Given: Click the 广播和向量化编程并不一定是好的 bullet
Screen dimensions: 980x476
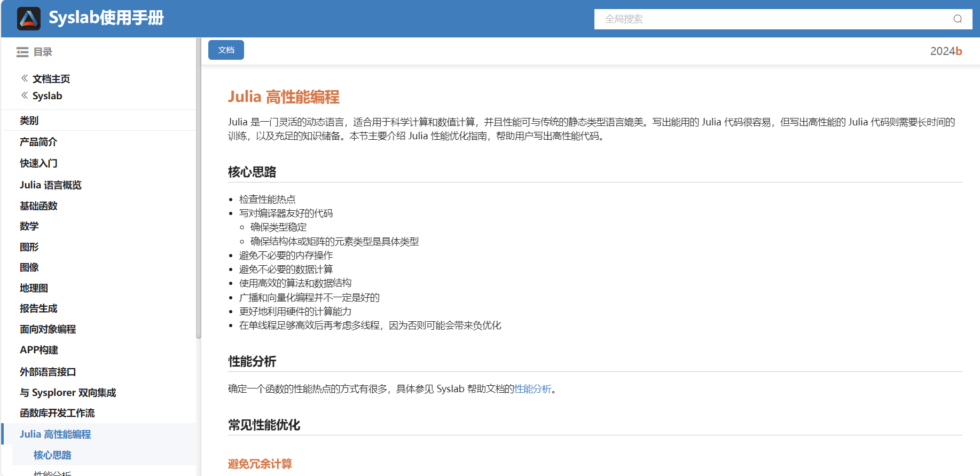Looking at the screenshot, I should coord(309,298).
